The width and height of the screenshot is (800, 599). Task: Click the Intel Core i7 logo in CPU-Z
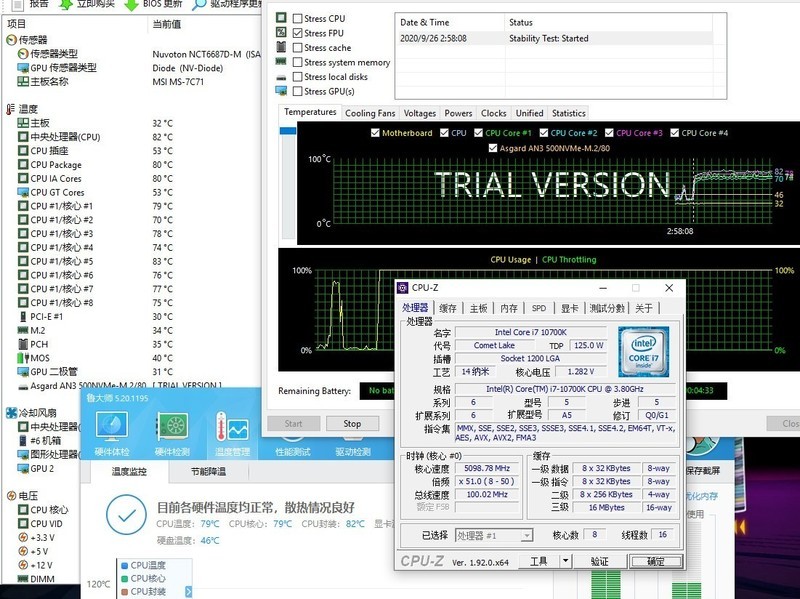pyautogui.click(x=643, y=352)
